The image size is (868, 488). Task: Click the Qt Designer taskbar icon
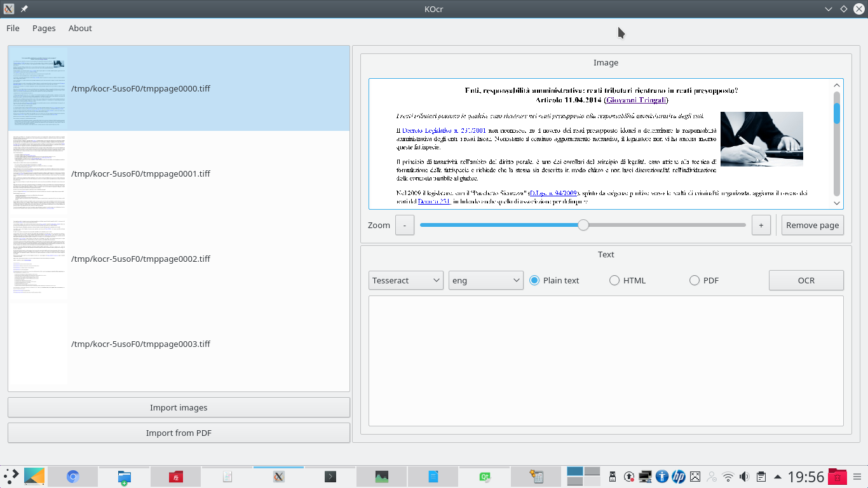coord(485,477)
